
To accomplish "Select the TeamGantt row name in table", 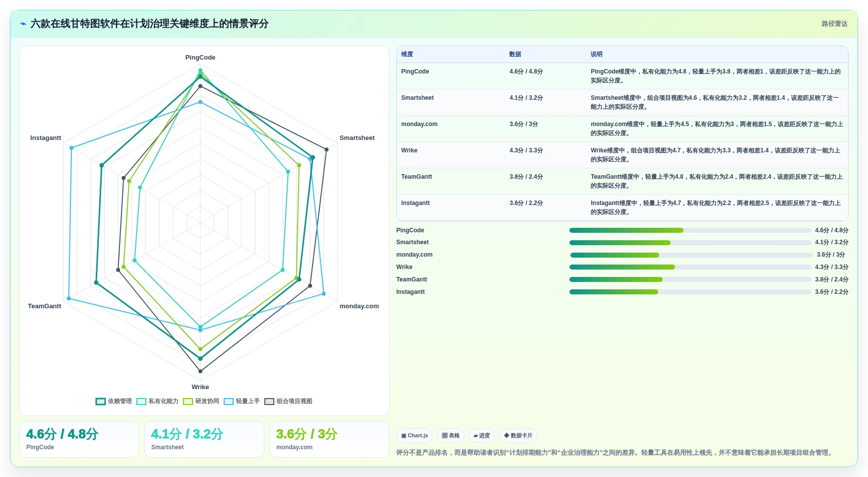I will tap(417, 177).
